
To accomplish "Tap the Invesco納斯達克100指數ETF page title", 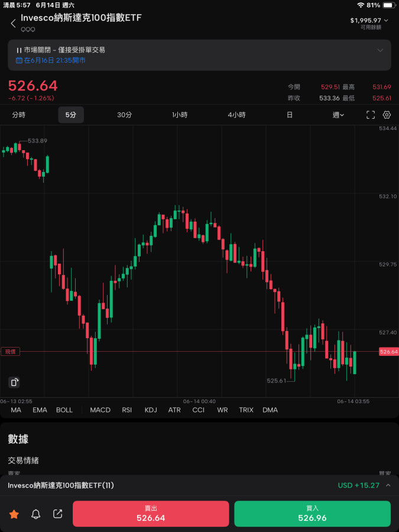I will [81, 18].
